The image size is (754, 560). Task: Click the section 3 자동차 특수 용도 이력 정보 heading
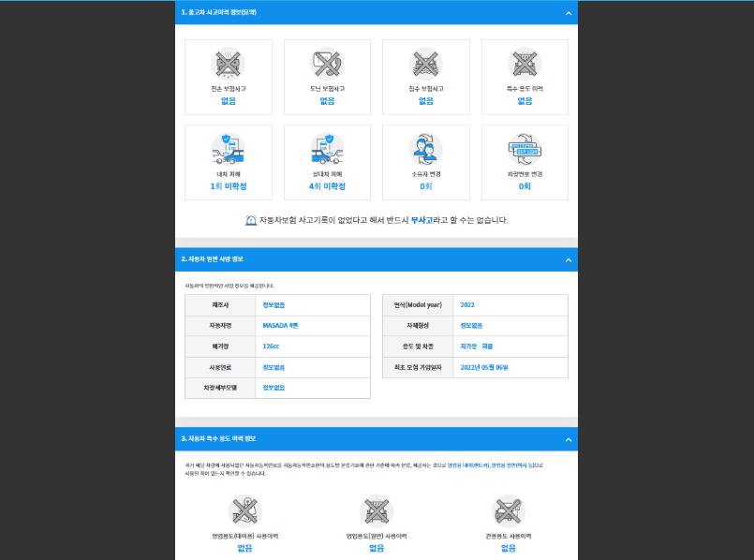pos(218,439)
